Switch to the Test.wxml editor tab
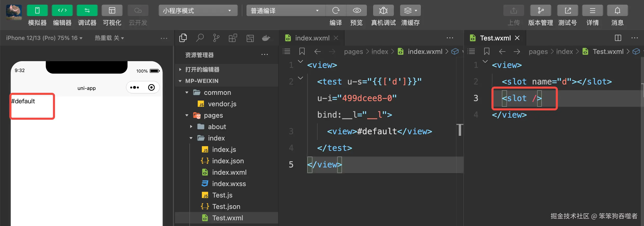The image size is (644, 226). (x=495, y=38)
